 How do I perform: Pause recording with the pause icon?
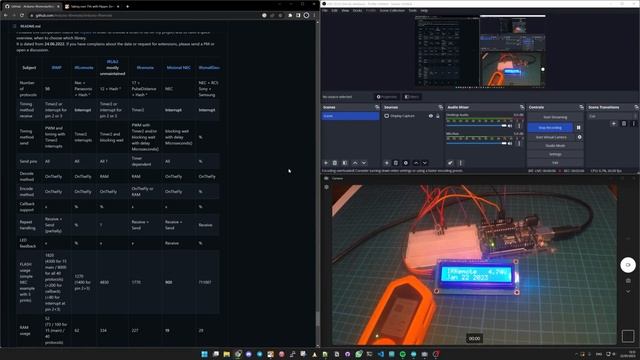pos(578,128)
